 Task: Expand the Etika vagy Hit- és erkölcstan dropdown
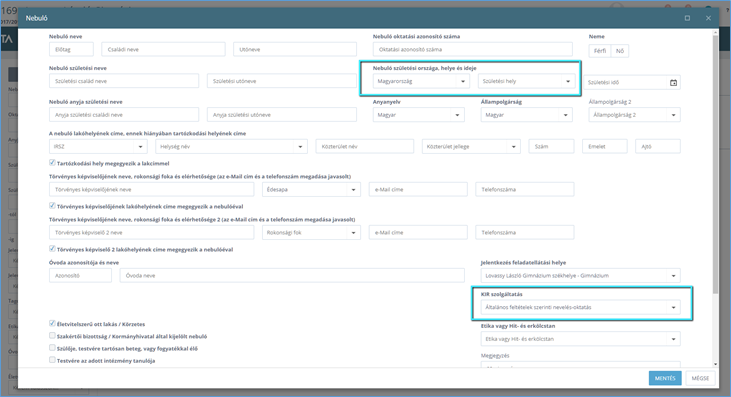[580, 339]
